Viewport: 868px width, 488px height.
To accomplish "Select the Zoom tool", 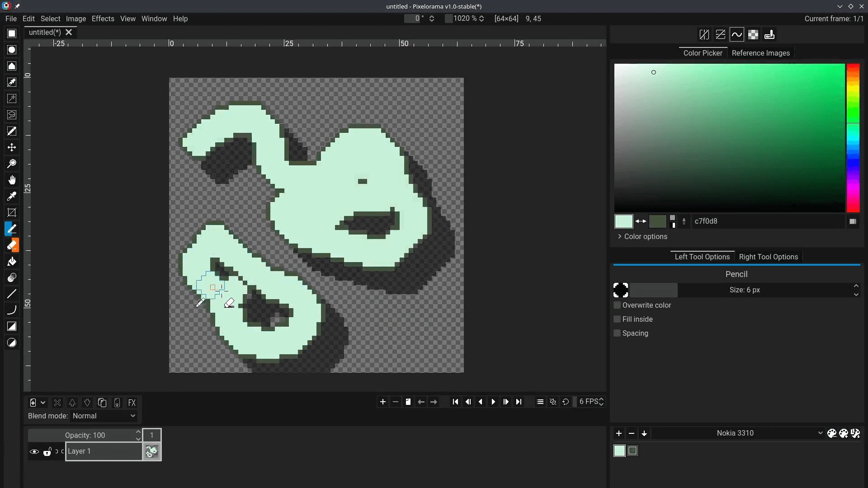I will (12, 164).
